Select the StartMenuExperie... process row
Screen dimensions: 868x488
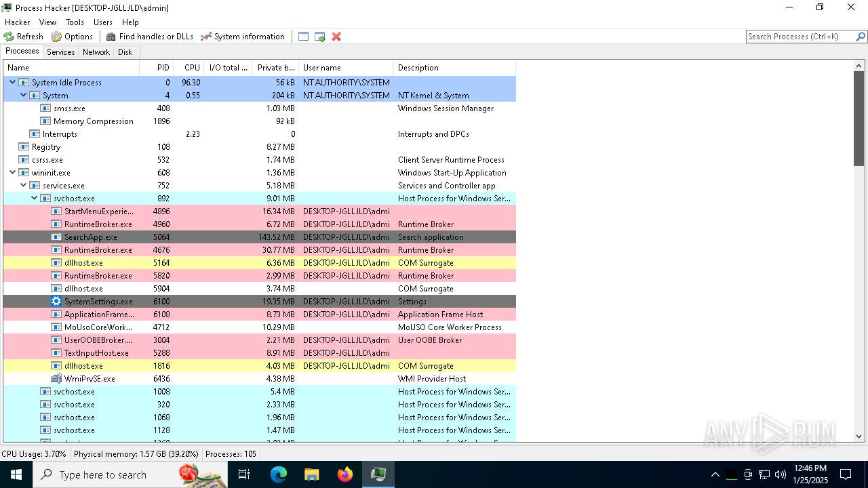pyautogui.click(x=260, y=211)
